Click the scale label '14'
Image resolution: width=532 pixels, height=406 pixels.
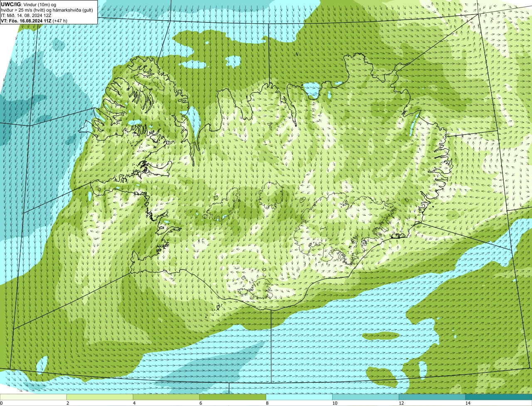point(468,403)
